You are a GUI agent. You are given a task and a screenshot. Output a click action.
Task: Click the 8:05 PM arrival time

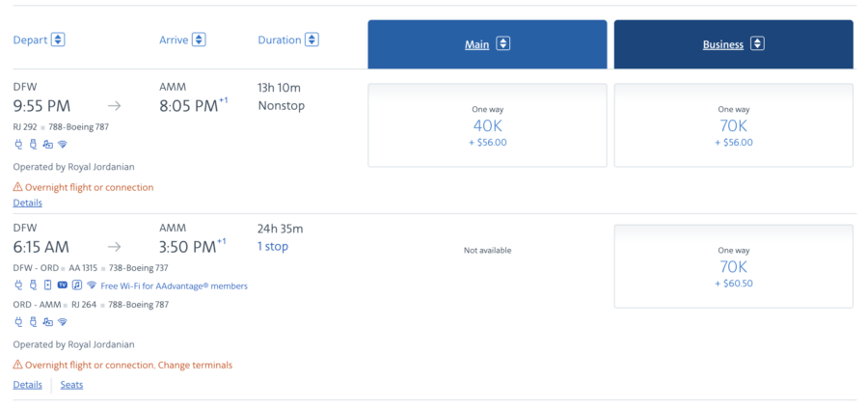point(189,106)
